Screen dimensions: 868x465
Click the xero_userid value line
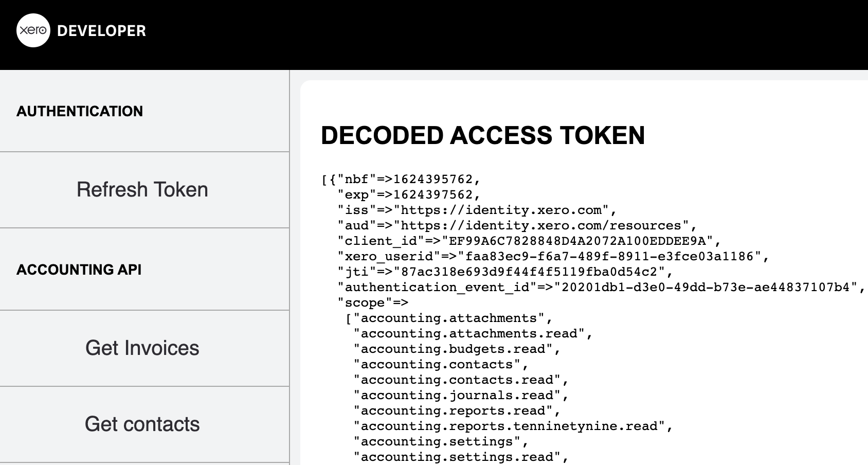pos(553,256)
